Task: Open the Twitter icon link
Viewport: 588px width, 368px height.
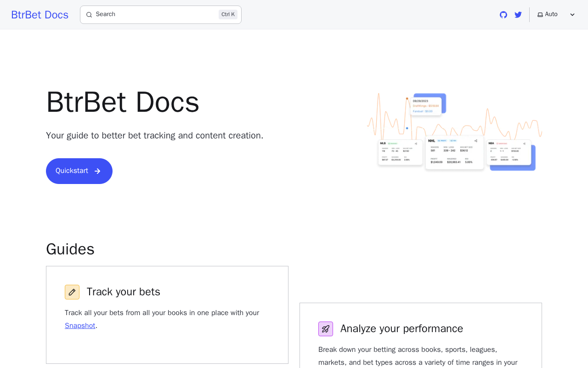Action: click(518, 15)
